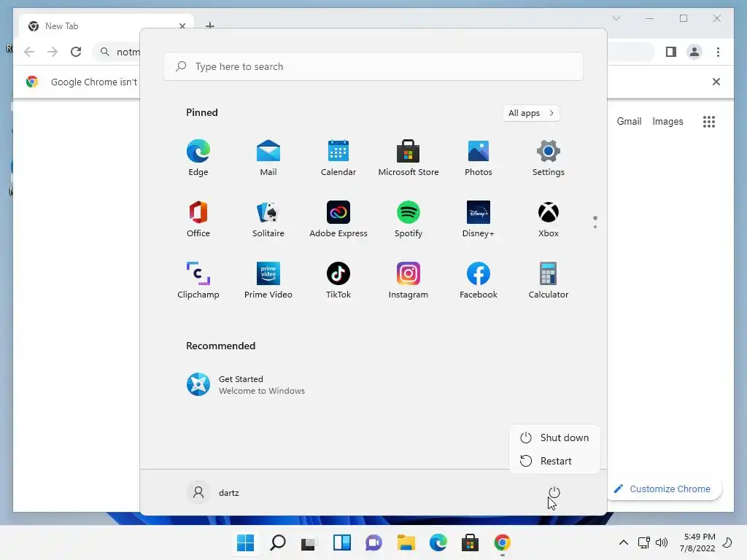Open the Calculator app
This screenshot has width=747, height=560.
(x=549, y=281)
